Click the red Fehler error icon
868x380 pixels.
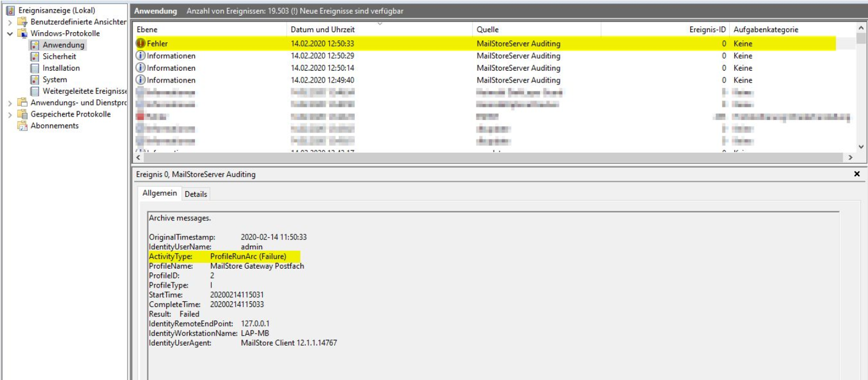[x=140, y=44]
